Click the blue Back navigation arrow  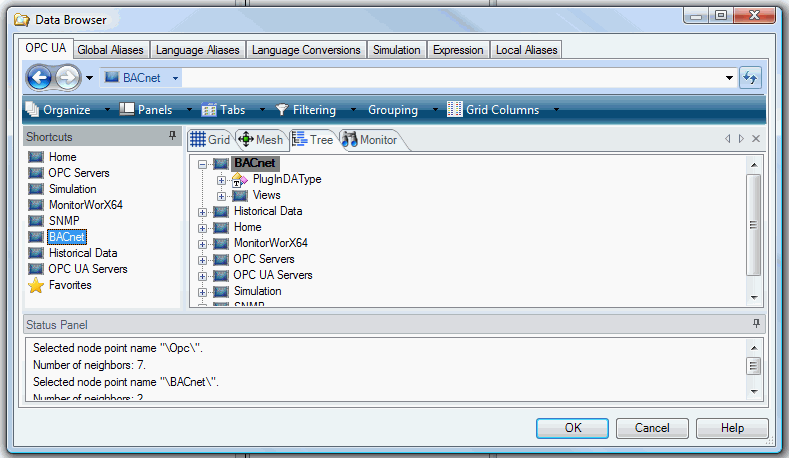click(39, 78)
